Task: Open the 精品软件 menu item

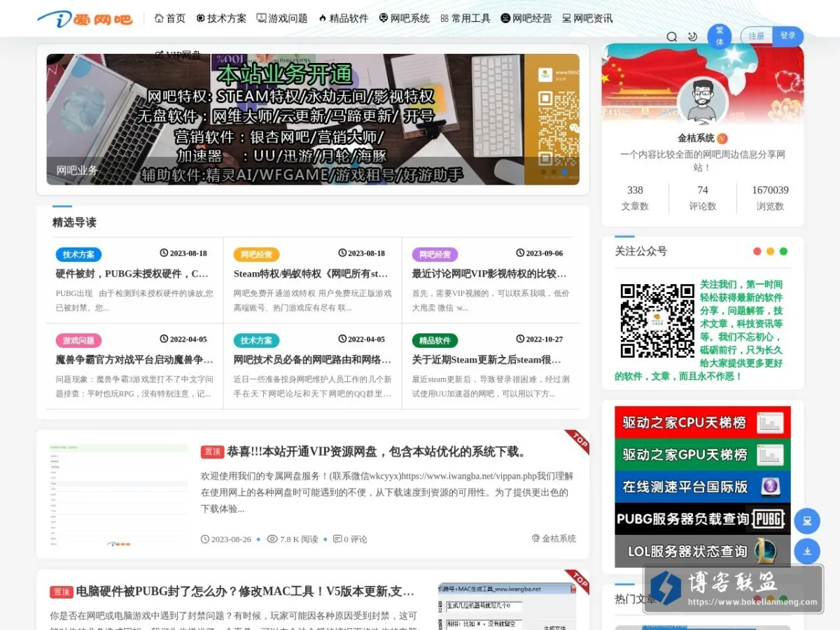Action: coord(343,18)
